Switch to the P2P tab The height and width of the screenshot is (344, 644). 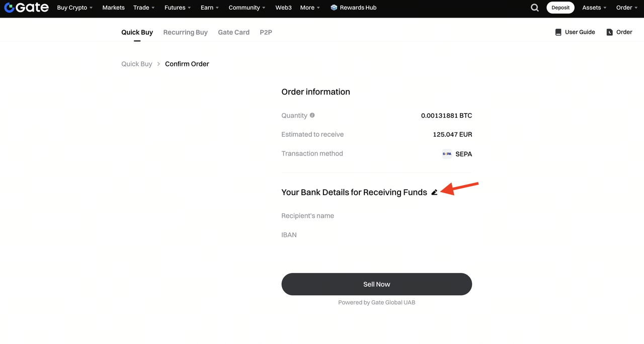coord(266,32)
